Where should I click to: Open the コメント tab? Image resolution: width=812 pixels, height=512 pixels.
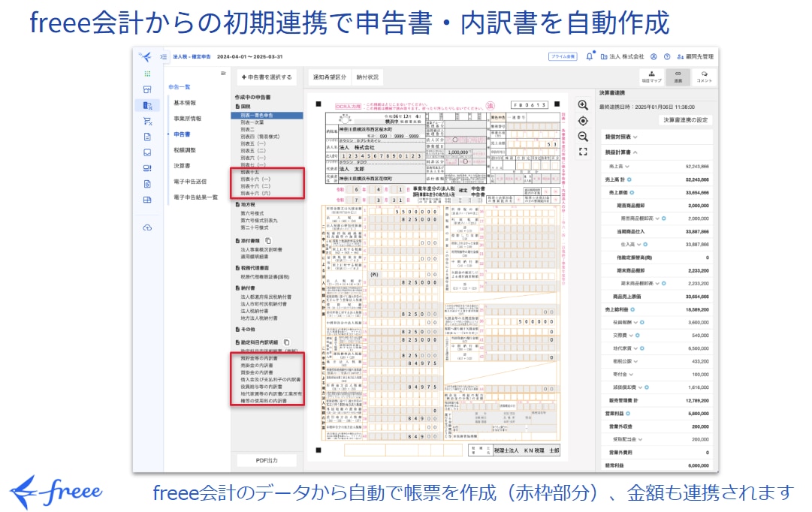click(x=704, y=77)
